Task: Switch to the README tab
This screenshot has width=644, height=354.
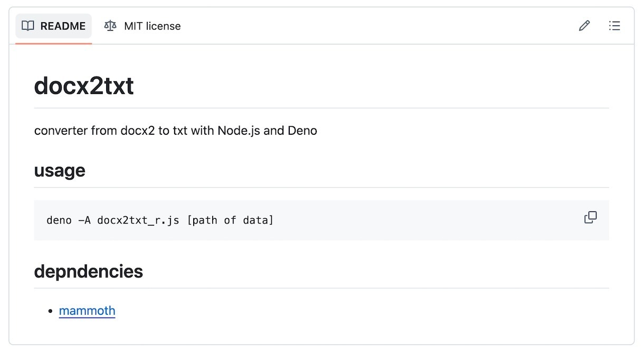Action: coord(54,26)
